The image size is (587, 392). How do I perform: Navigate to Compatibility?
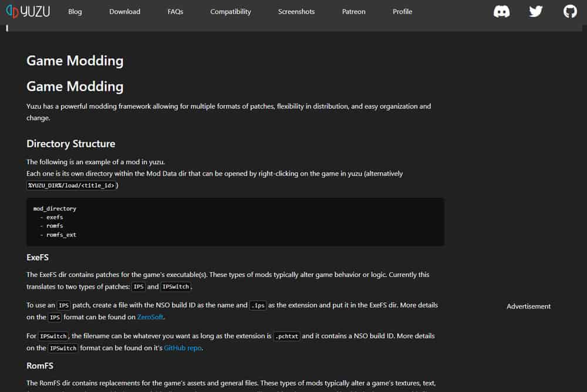(x=231, y=12)
